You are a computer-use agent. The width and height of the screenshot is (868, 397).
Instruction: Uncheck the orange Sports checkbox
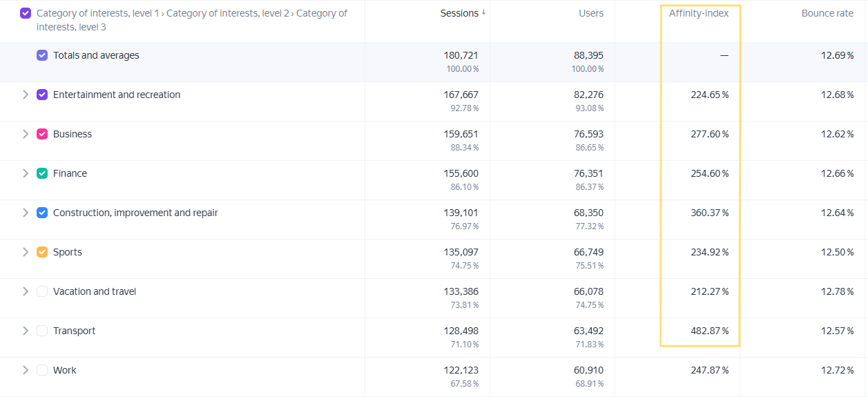tap(42, 252)
